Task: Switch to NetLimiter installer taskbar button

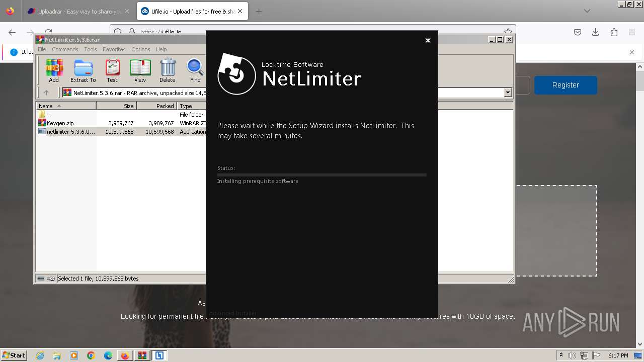Action: 159,355
